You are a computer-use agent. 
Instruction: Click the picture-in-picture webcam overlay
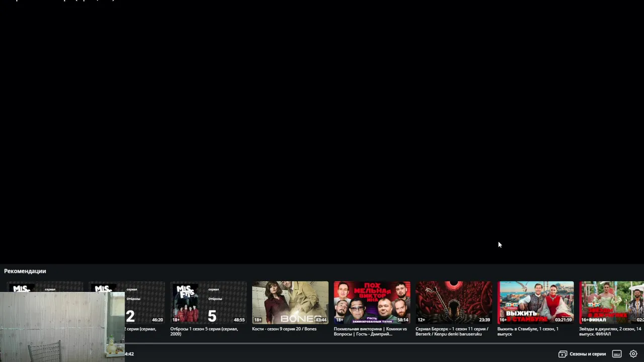tap(62, 327)
